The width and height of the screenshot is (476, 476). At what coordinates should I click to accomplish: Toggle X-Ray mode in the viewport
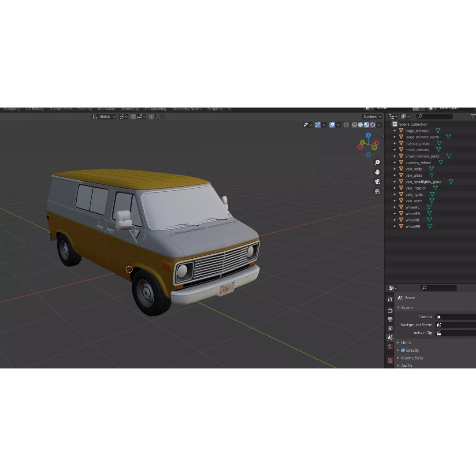coord(346,125)
